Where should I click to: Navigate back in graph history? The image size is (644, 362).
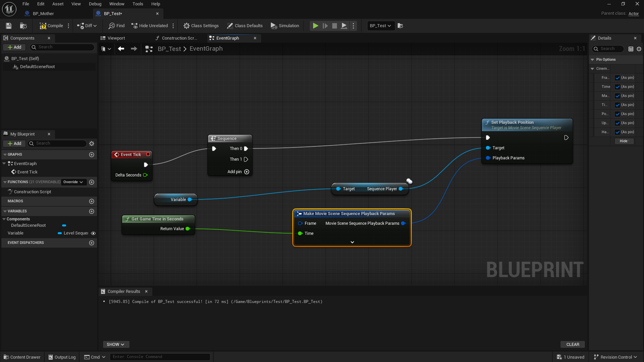(x=121, y=49)
